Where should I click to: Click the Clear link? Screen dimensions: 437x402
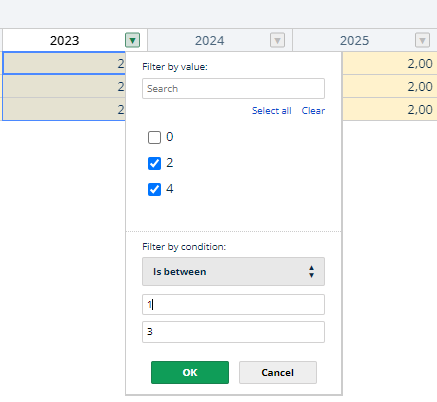313,111
